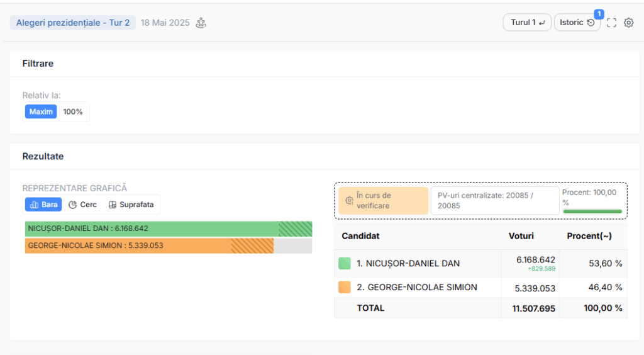Click the Voturi column header

[521, 236]
